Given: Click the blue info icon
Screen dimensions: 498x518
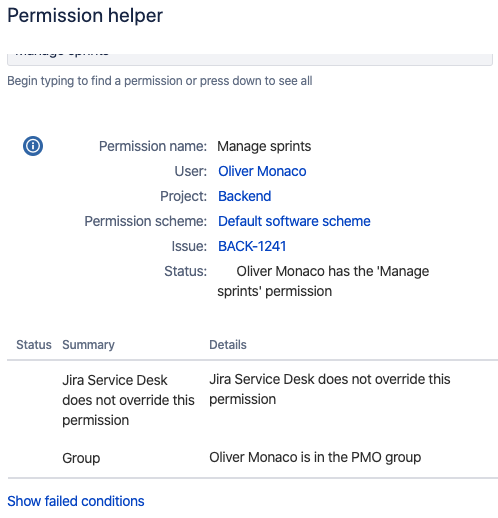Looking at the screenshot, I should 33,146.
